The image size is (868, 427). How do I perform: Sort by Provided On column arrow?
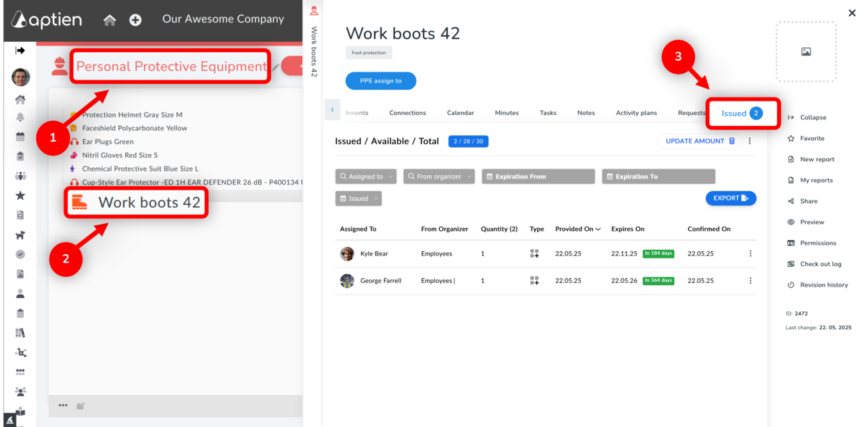597,229
